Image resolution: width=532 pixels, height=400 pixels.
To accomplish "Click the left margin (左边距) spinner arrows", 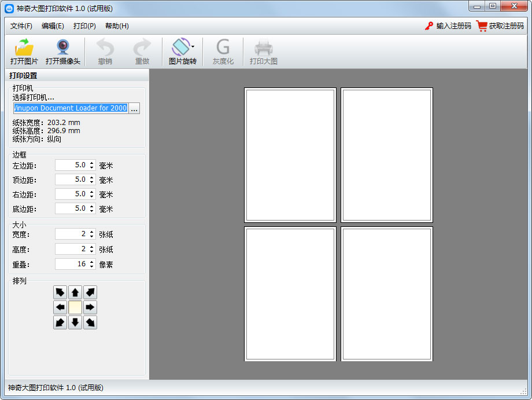I will (x=91, y=166).
